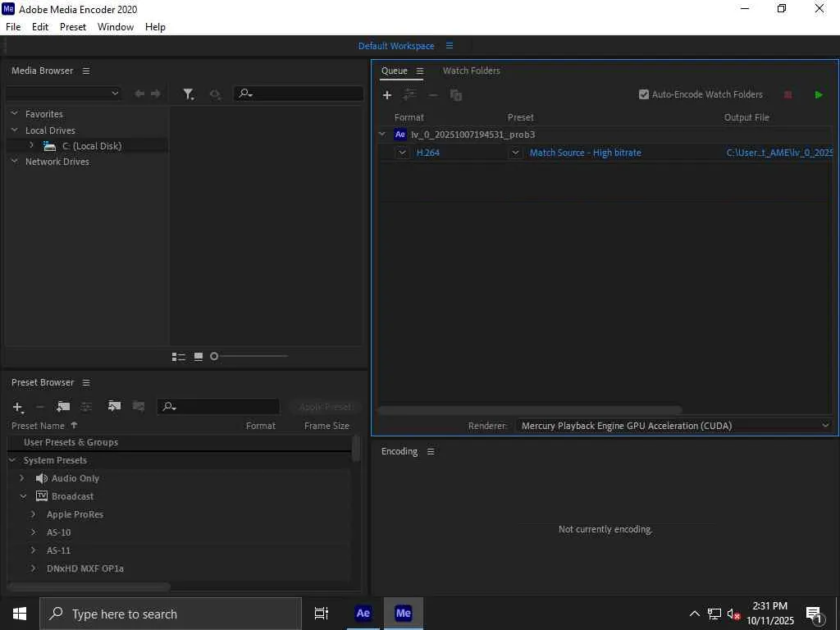Click the Apply Preset button
This screenshot has width=840, height=630.
(x=326, y=407)
